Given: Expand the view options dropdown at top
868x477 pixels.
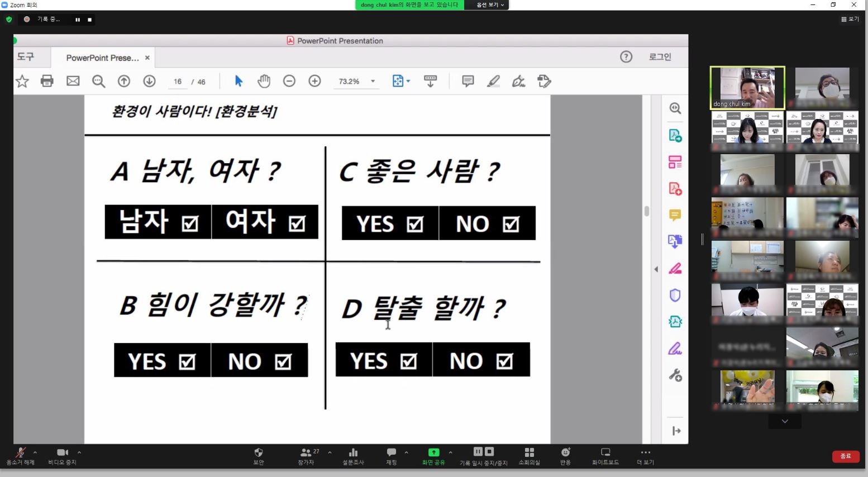Looking at the screenshot, I should pyautogui.click(x=490, y=5).
